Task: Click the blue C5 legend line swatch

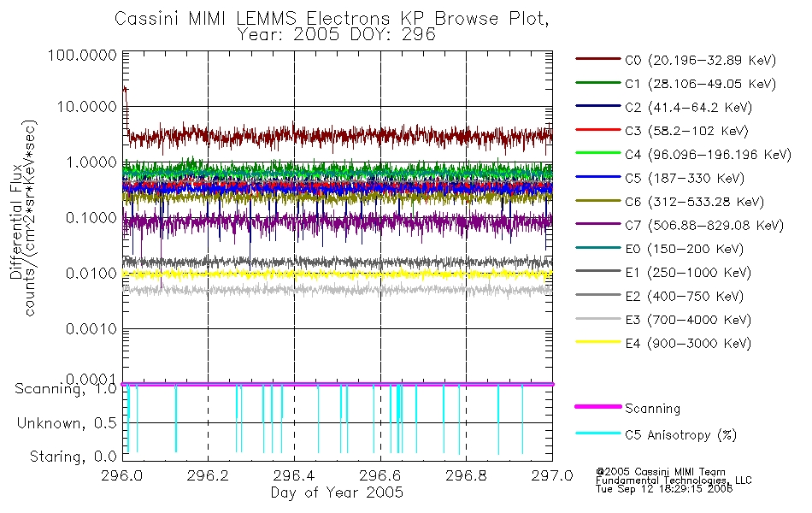Action: tap(597, 177)
